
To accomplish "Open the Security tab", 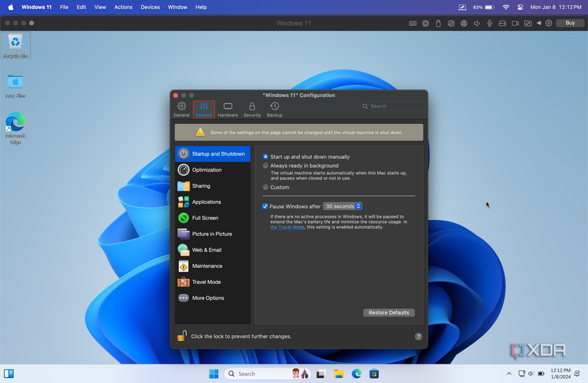I will tap(252, 110).
